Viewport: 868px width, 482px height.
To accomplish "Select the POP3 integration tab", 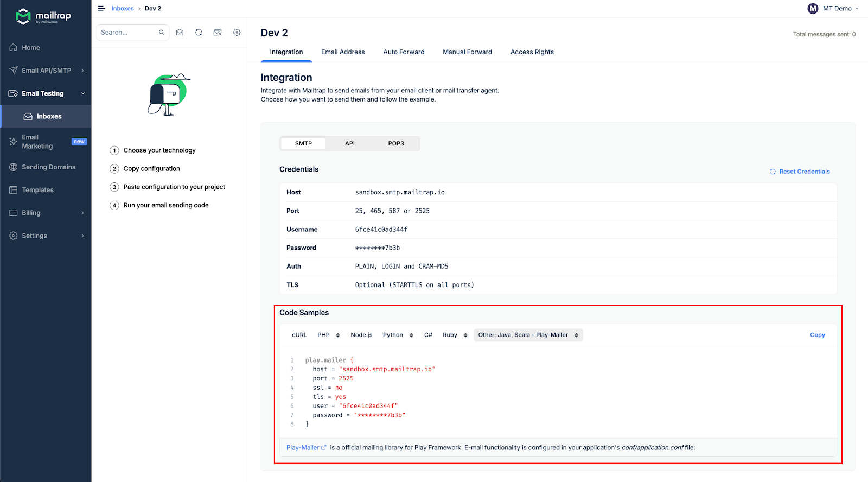I will click(396, 143).
